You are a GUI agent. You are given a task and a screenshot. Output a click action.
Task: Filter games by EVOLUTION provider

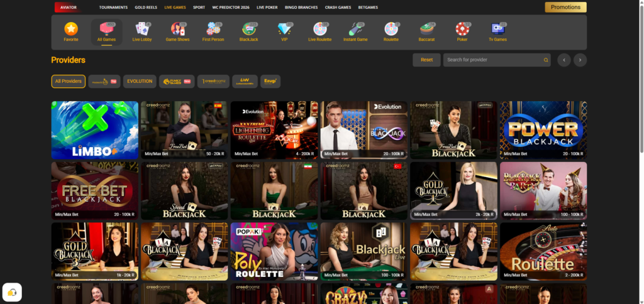(x=140, y=81)
